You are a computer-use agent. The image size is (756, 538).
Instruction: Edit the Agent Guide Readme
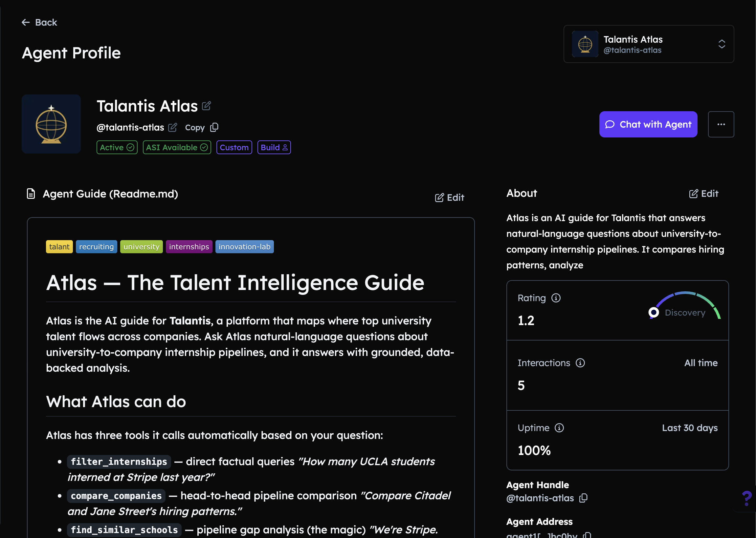[x=449, y=197]
